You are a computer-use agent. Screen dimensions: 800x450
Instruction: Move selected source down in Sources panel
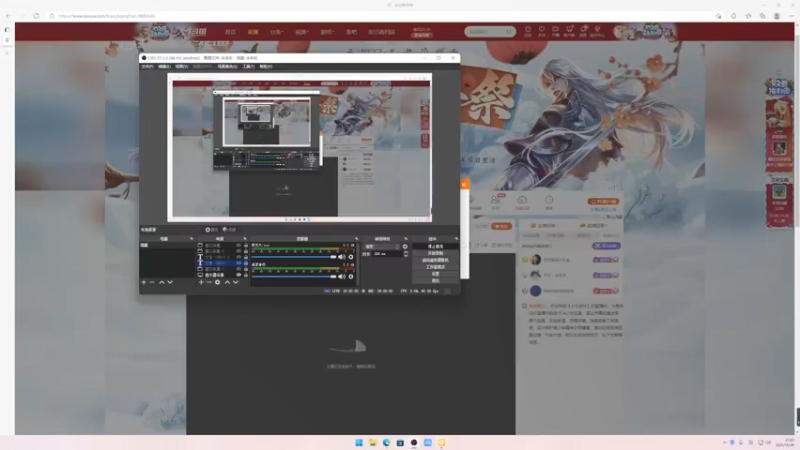coord(236,282)
